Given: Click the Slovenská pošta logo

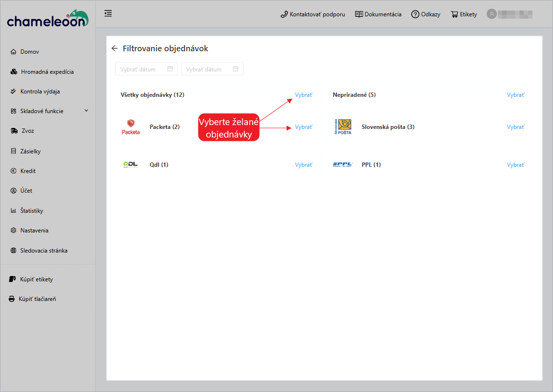Looking at the screenshot, I should 343,127.
